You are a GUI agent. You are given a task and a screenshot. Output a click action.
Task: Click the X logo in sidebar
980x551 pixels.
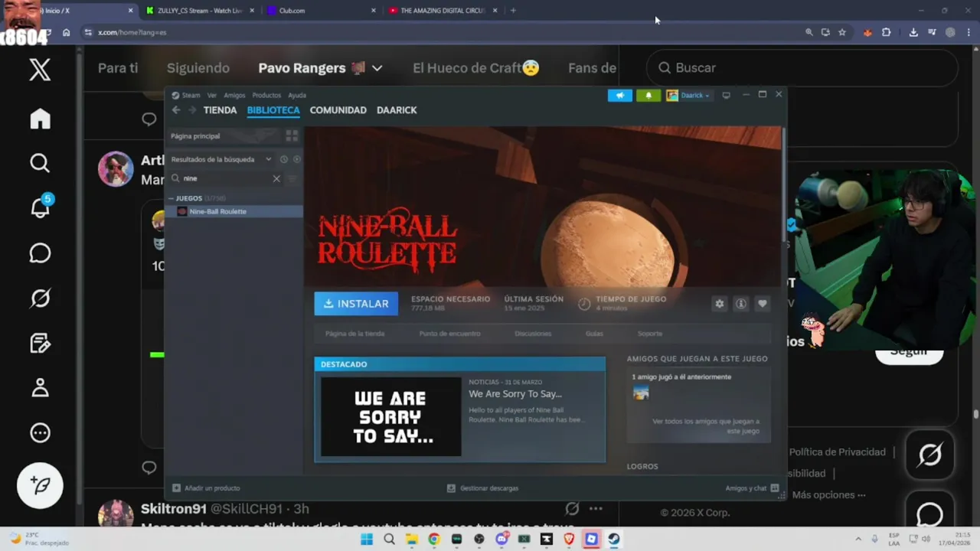[40, 70]
